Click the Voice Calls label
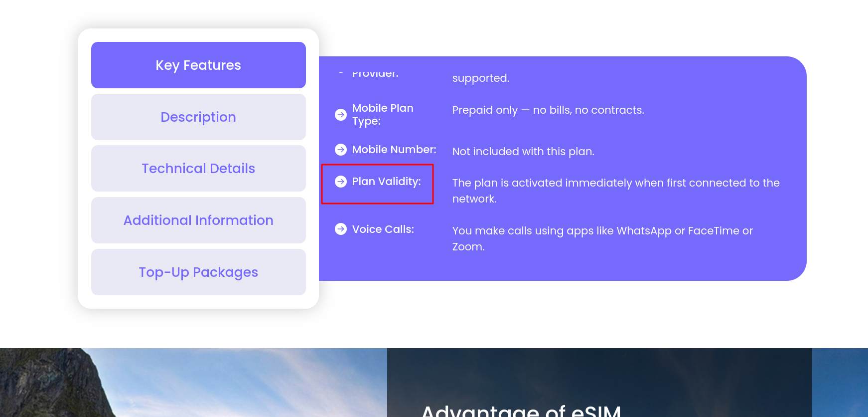 coord(383,229)
